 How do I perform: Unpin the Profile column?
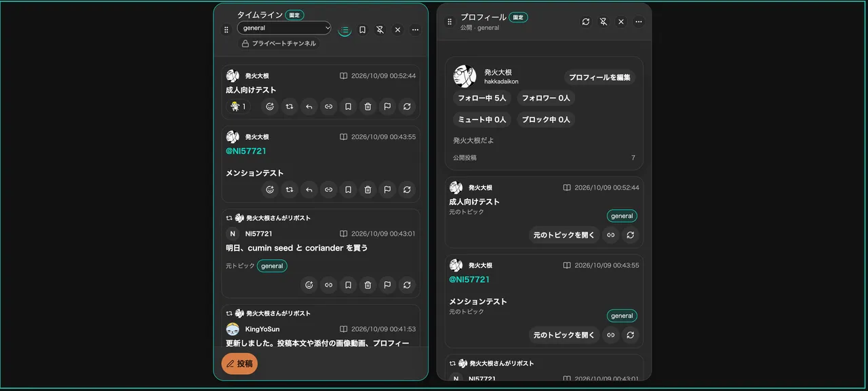click(x=604, y=22)
